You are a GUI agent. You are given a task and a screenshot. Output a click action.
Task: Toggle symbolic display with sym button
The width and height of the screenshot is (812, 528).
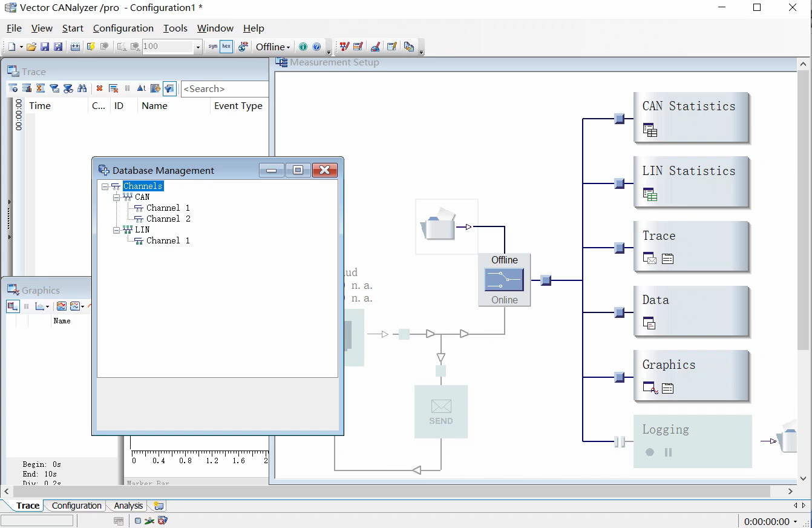[x=213, y=47]
